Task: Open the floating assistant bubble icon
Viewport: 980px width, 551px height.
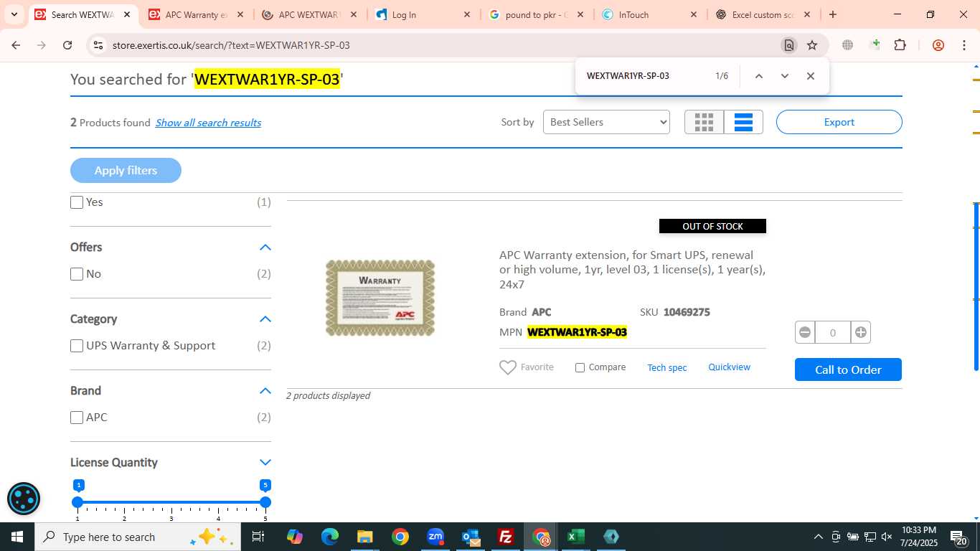Action: tap(24, 499)
